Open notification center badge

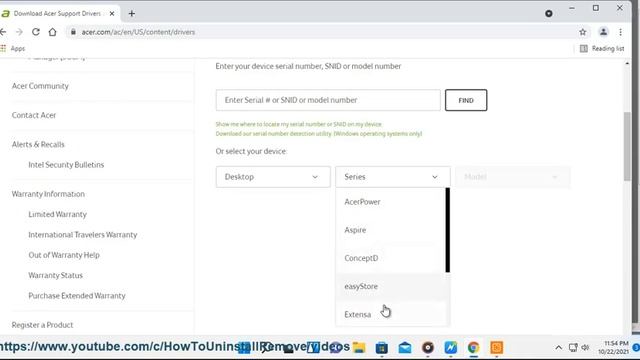tap(636, 347)
